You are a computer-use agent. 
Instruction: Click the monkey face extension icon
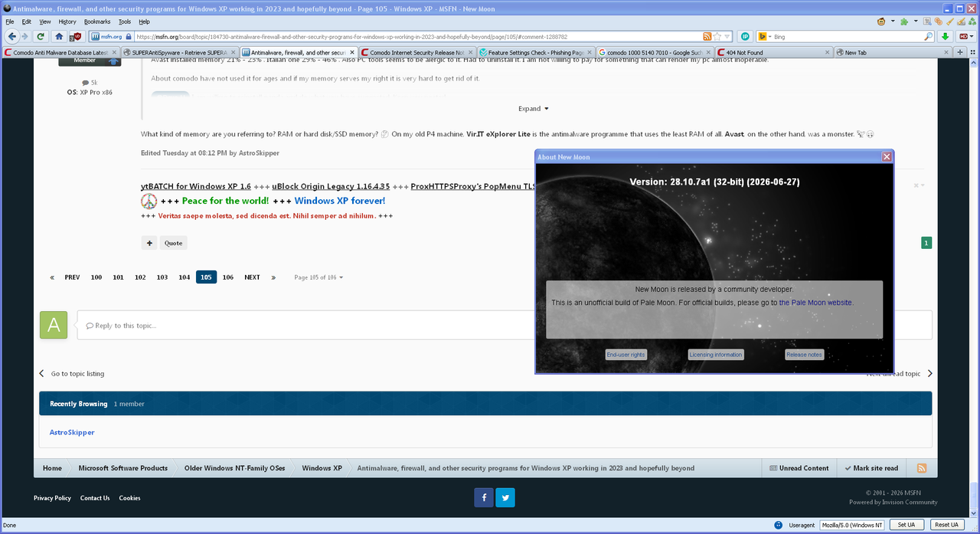click(882, 21)
